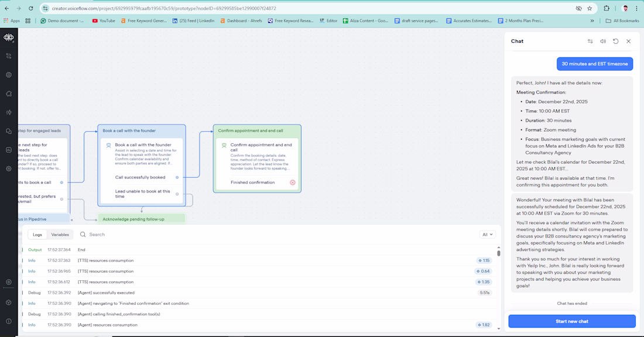Reload the page with the browser refresh icon

coord(31,8)
